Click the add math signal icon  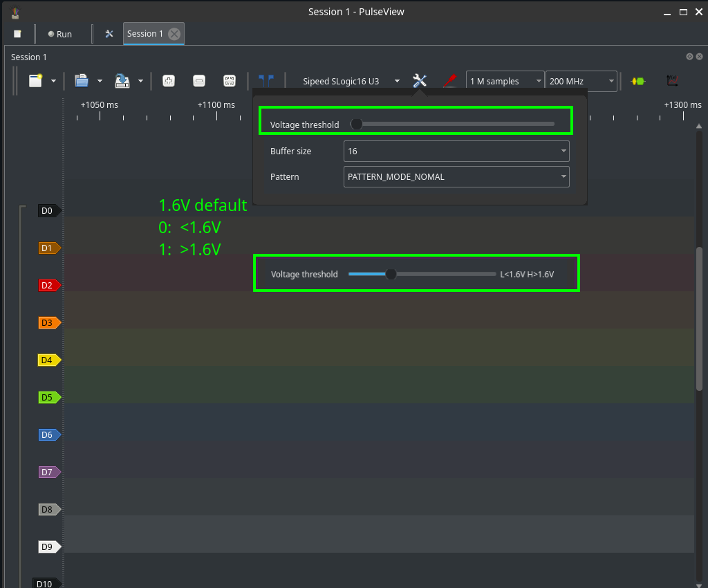click(x=671, y=81)
